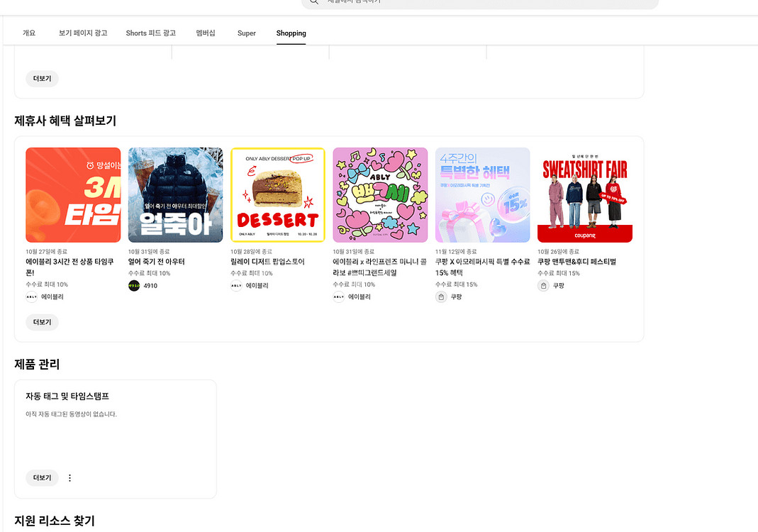Open three-dot menu in auto tag card
This screenshot has height=532, width=758.
(x=69, y=478)
